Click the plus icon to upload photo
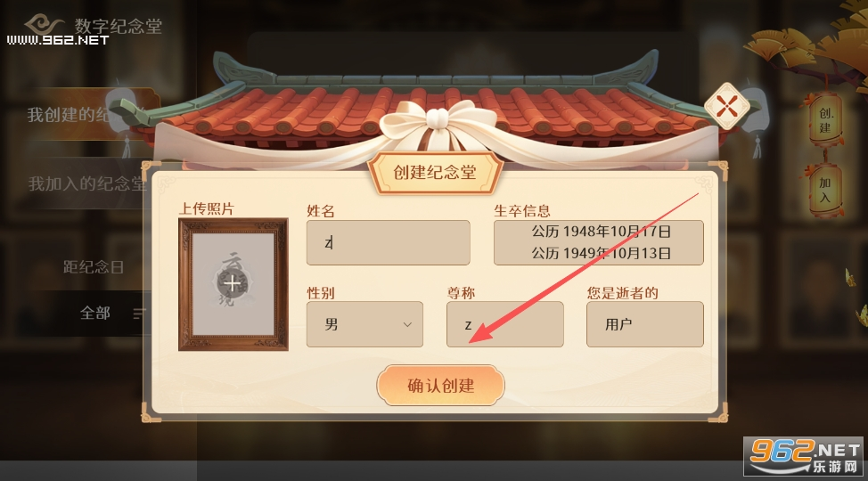The height and width of the screenshot is (481, 868). click(x=232, y=284)
